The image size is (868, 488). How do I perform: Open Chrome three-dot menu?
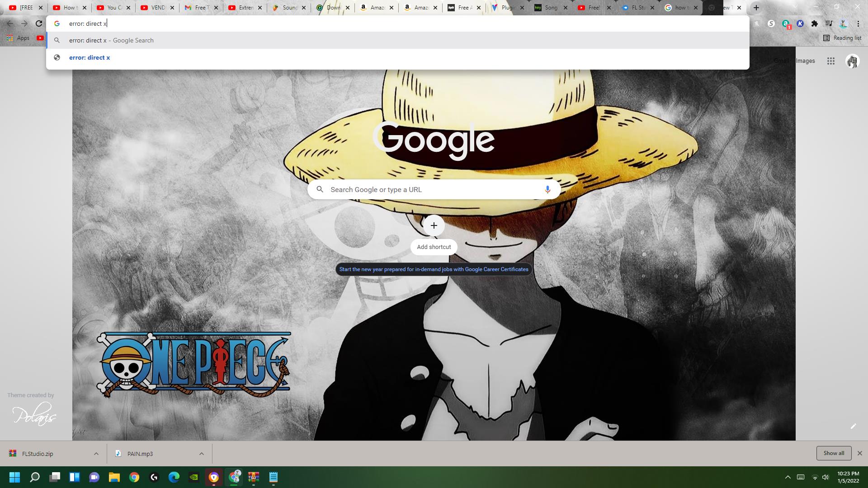(858, 23)
